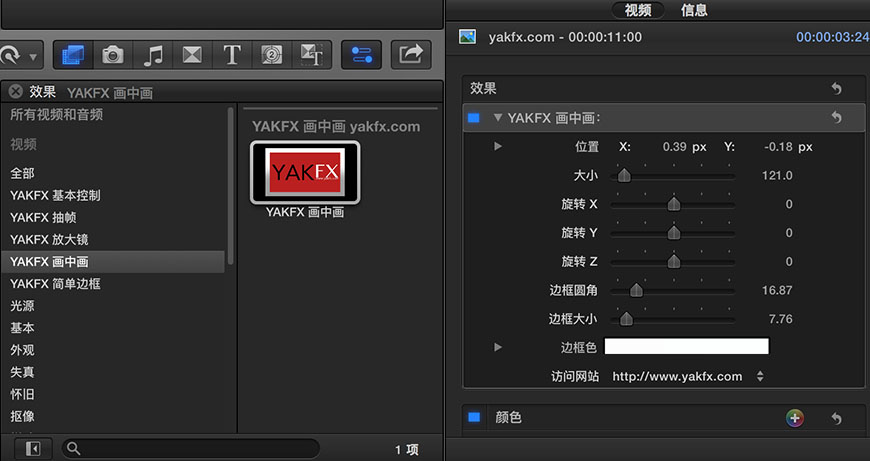Click the timecode 00:00:03:24
This screenshot has height=461, width=870.
click(x=832, y=37)
